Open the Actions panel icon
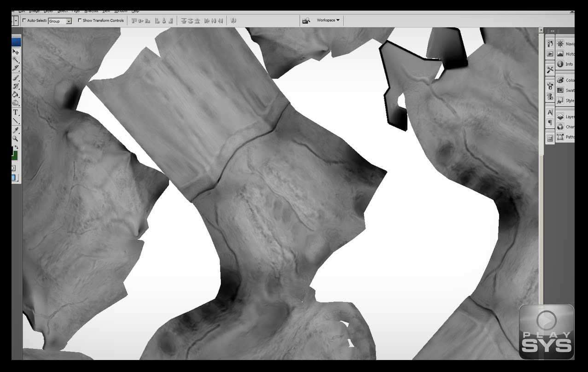Screen dimensions: 588x372 [x=550, y=54]
